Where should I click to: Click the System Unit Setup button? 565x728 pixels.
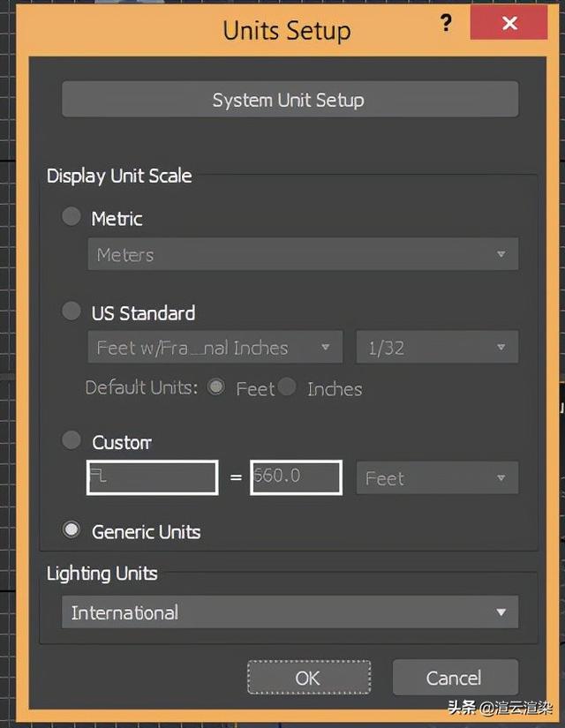tap(289, 100)
